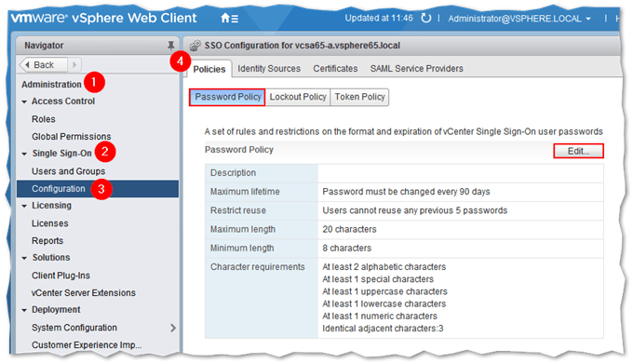
Task: Open Roles under Access Control
Action: 44,119
